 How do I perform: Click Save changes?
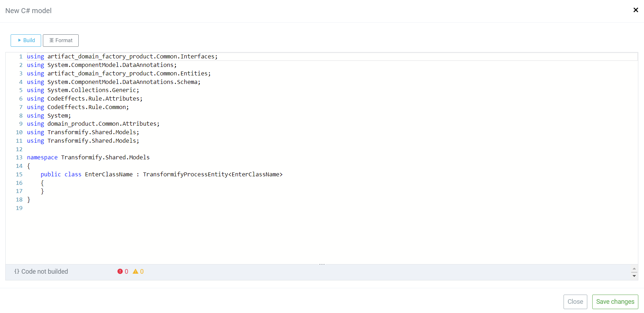(615, 302)
